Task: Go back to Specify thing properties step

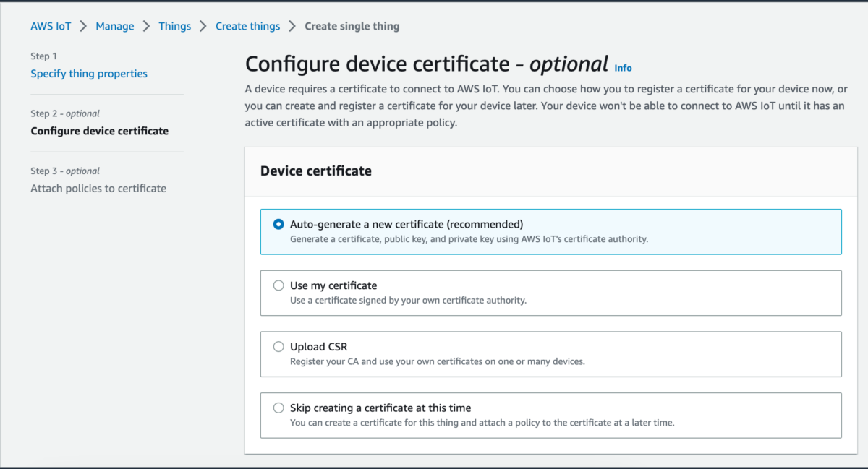Action: [88, 73]
